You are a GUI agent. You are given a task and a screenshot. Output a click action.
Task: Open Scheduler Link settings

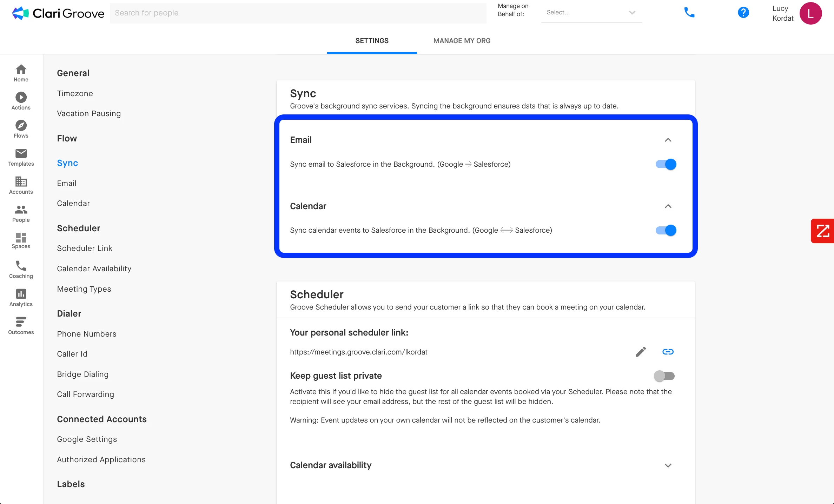[85, 248]
